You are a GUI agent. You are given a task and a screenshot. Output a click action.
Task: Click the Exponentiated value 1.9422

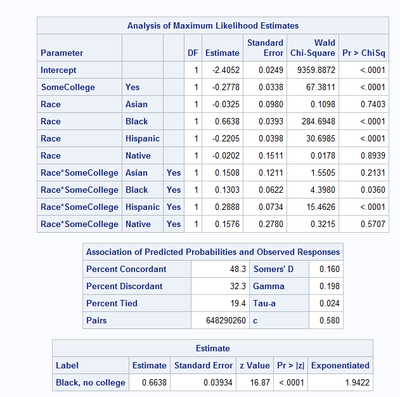pyautogui.click(x=357, y=383)
